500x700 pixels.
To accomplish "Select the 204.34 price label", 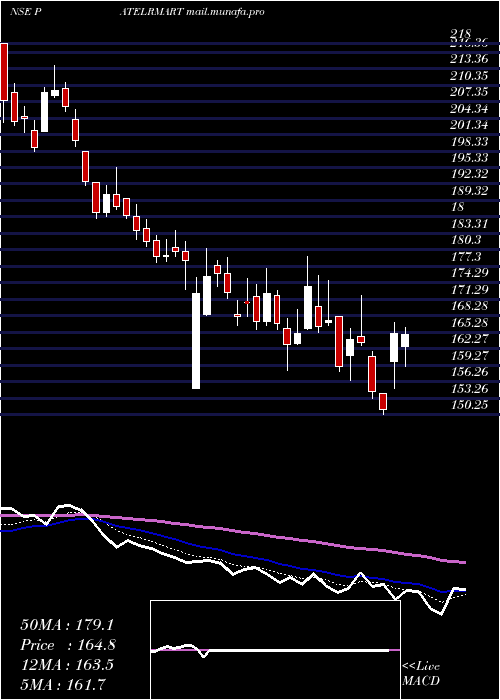I will click(x=469, y=109).
